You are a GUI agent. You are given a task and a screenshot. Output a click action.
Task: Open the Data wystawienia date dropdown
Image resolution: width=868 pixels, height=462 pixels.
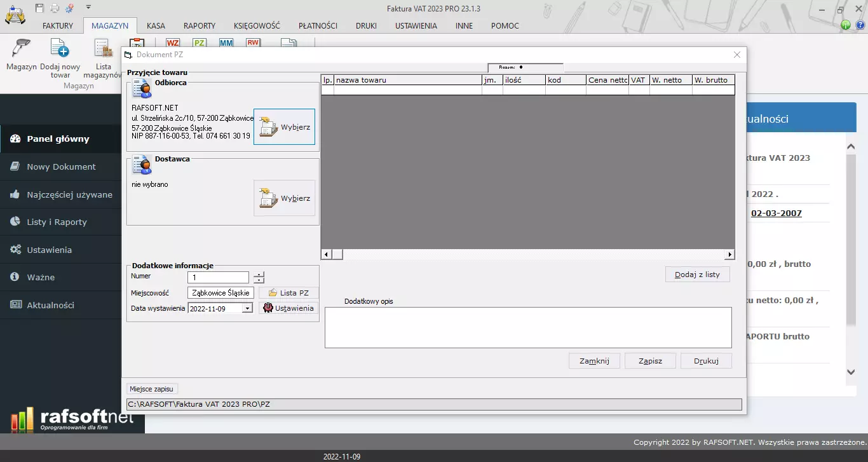point(248,308)
